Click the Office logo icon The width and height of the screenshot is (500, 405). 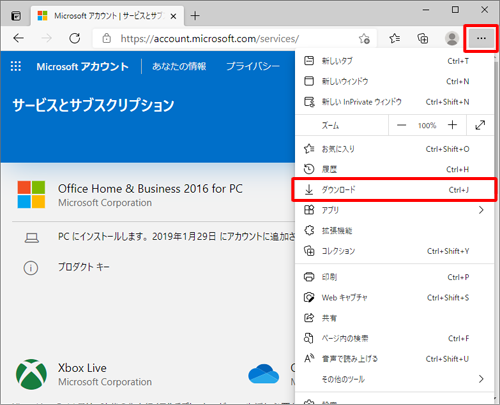click(31, 195)
